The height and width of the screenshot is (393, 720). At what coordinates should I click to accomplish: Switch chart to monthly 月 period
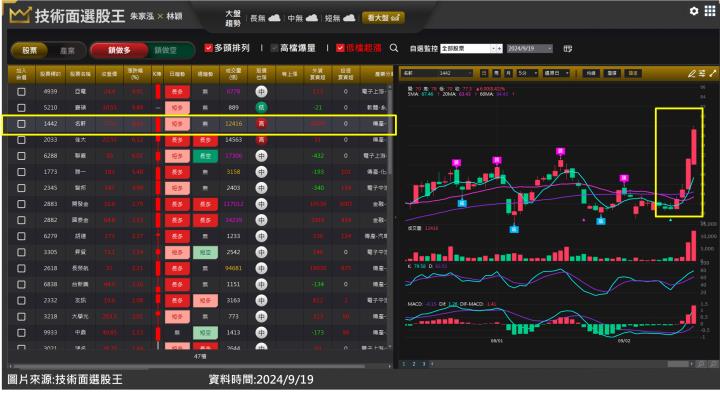[x=508, y=73]
